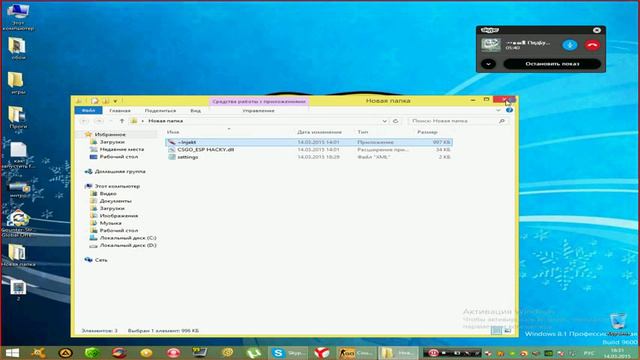Open address bar history dropdown
This screenshot has width=640, height=360.
coord(384,121)
